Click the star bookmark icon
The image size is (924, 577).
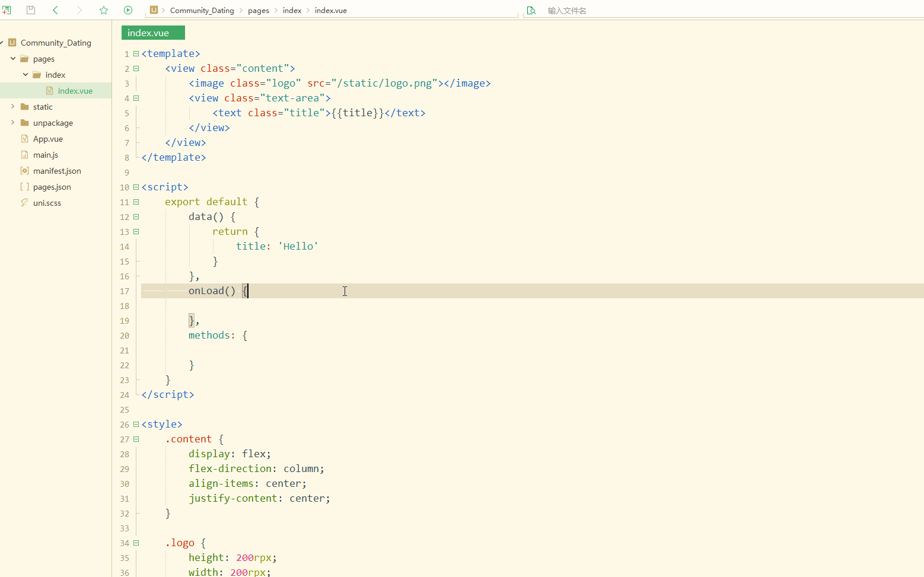point(104,10)
